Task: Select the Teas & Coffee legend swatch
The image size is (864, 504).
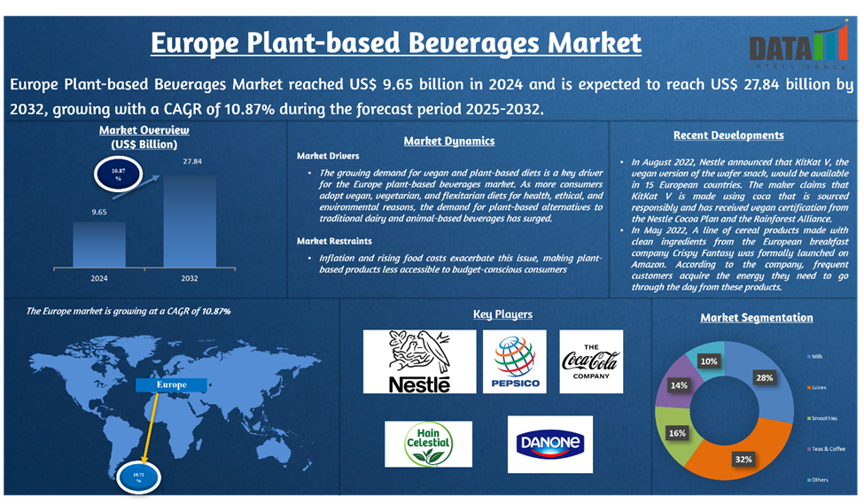Action: pos(809,449)
